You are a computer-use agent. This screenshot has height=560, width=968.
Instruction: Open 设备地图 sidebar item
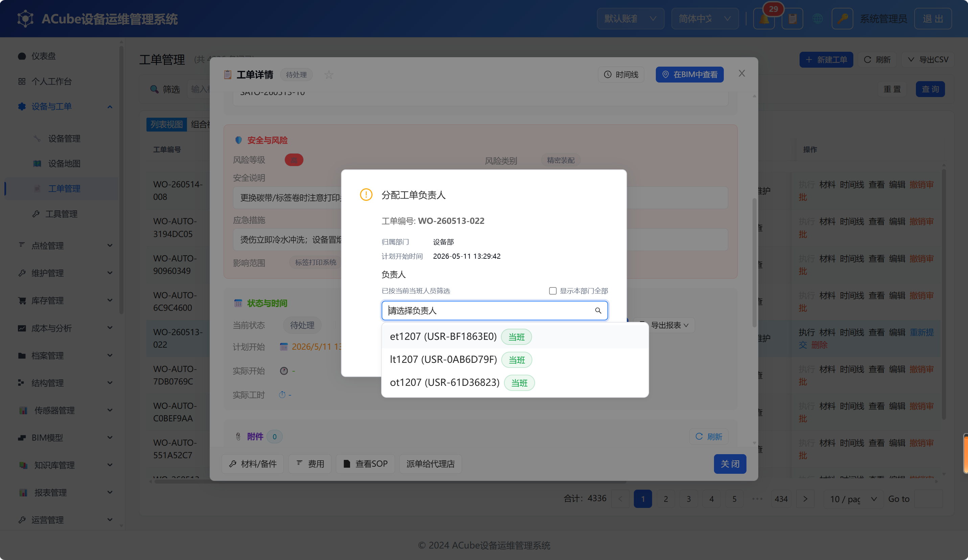pos(64,163)
